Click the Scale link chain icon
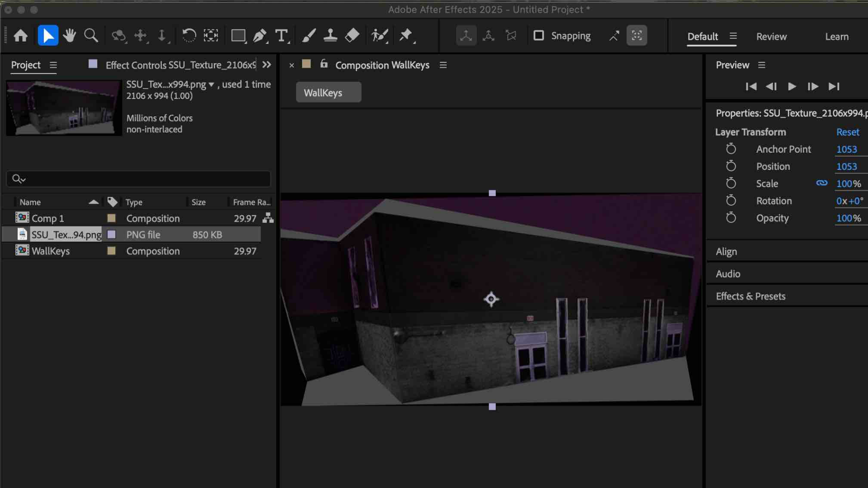The height and width of the screenshot is (488, 868). pos(822,183)
